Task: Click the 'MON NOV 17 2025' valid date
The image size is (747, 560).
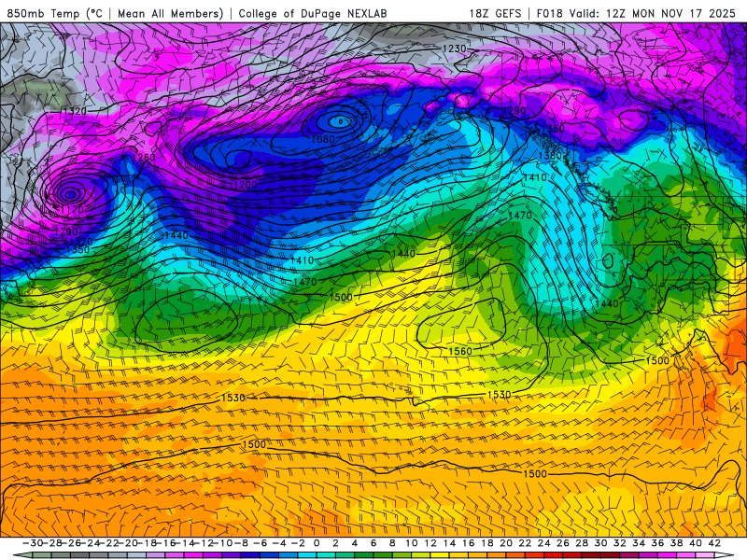Action: [684, 13]
